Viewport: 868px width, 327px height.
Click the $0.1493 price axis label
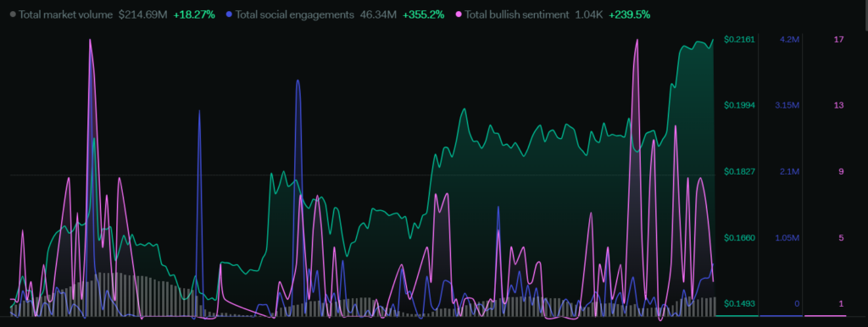[739, 304]
